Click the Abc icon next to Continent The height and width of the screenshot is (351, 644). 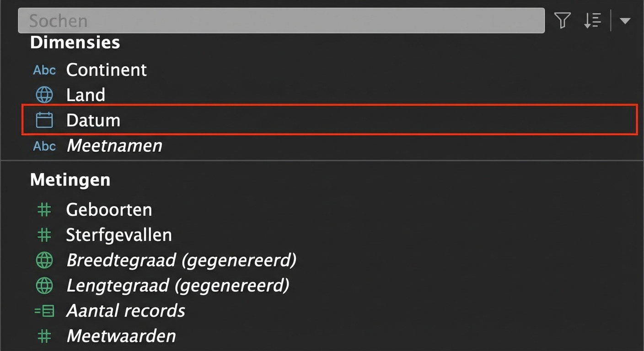44,70
